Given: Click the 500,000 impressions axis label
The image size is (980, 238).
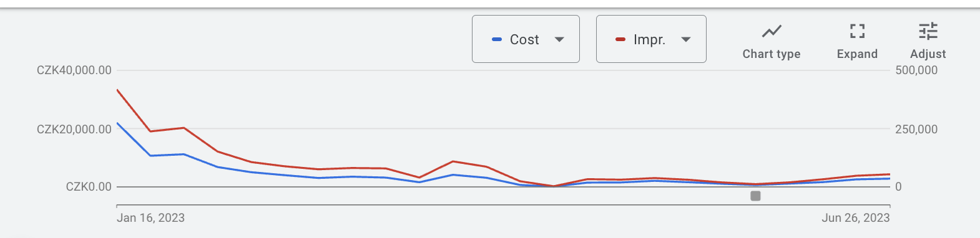Looking at the screenshot, I should pos(916,70).
